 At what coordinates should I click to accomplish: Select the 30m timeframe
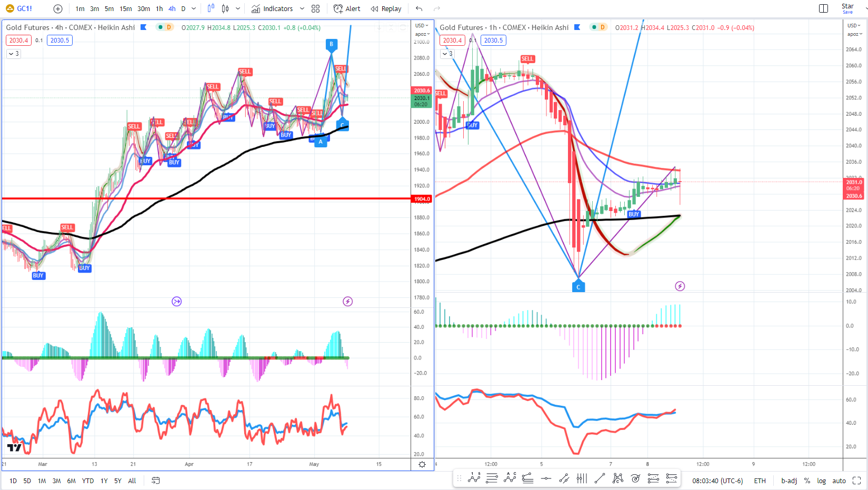[x=144, y=8]
